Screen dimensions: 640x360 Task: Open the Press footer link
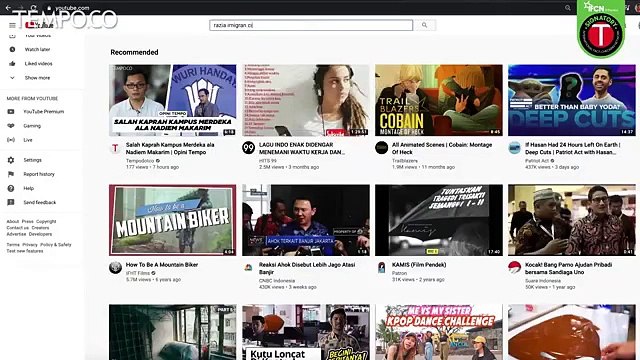point(27,222)
